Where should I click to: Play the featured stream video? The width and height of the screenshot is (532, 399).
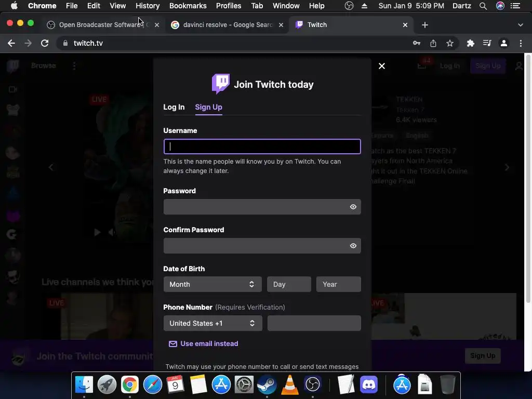click(x=97, y=232)
